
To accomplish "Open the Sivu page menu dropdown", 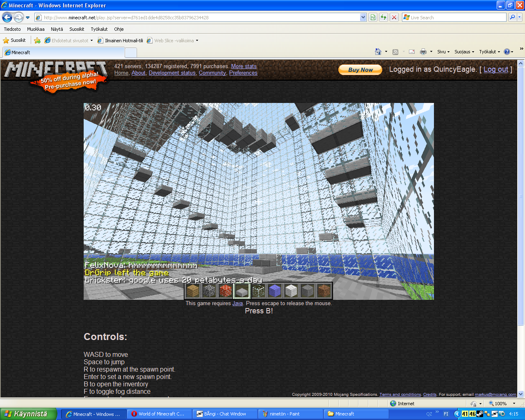I will click(443, 52).
